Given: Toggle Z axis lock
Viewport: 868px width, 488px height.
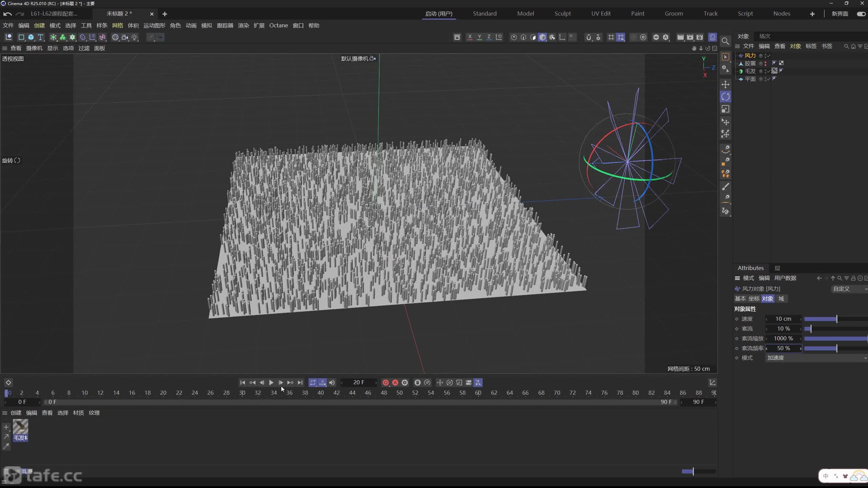Looking at the screenshot, I should 489,37.
